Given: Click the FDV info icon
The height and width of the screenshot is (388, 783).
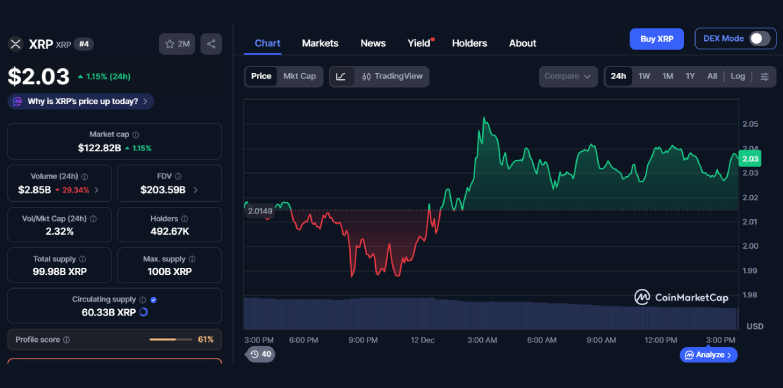Looking at the screenshot, I should click(x=178, y=176).
